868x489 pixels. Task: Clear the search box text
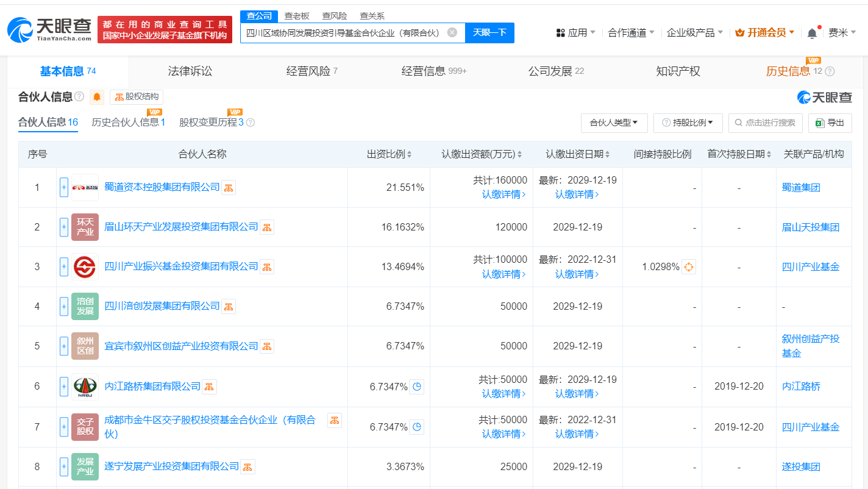[x=452, y=32]
